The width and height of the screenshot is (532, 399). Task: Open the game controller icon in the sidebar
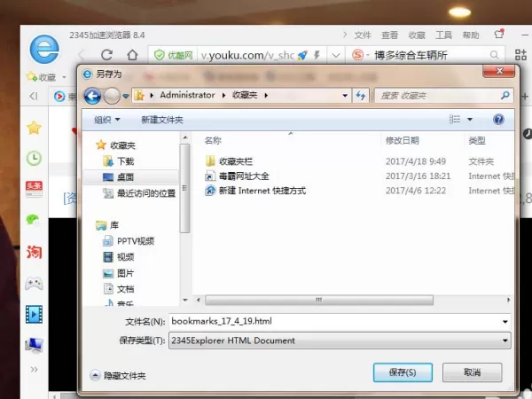pos(34,284)
